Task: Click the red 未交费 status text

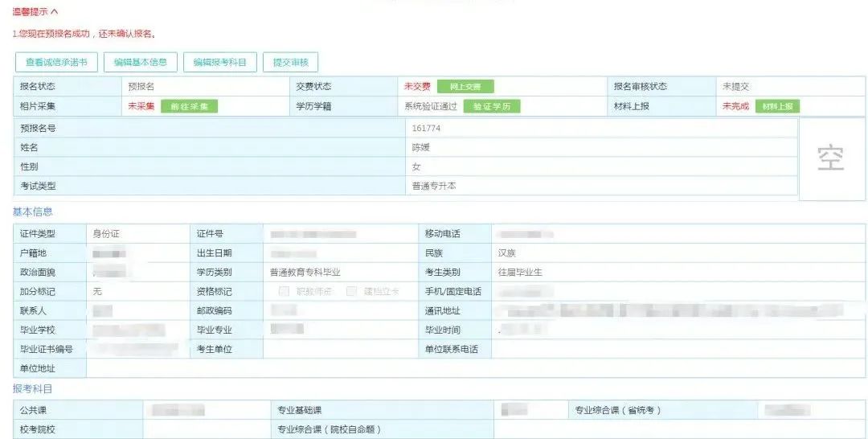Action: (x=417, y=87)
